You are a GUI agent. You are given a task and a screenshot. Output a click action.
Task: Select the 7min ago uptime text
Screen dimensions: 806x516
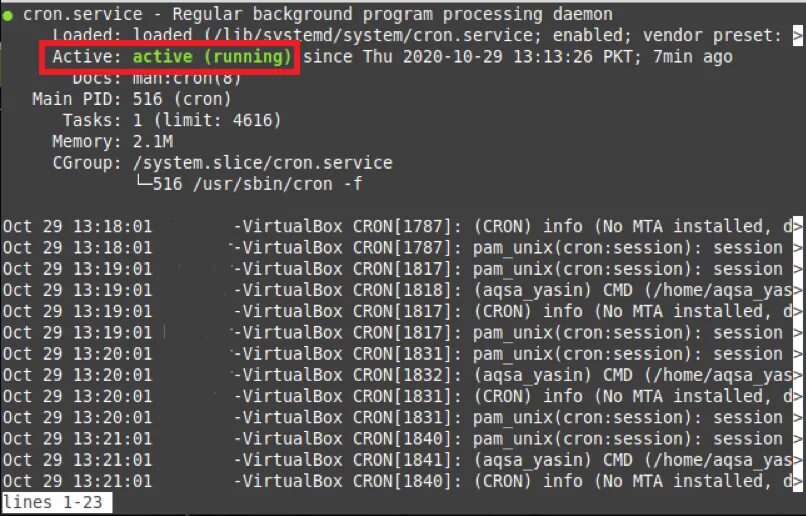pyautogui.click(x=693, y=57)
